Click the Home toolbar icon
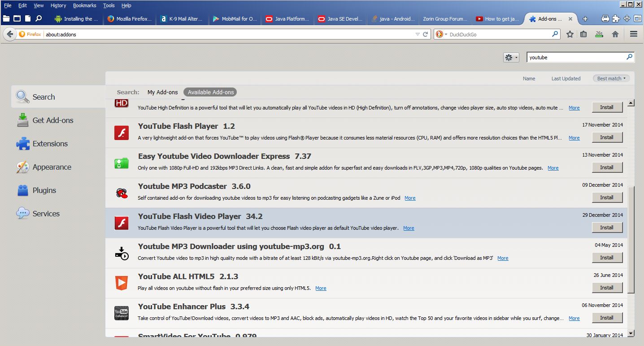This screenshot has height=346, width=644. [x=615, y=34]
